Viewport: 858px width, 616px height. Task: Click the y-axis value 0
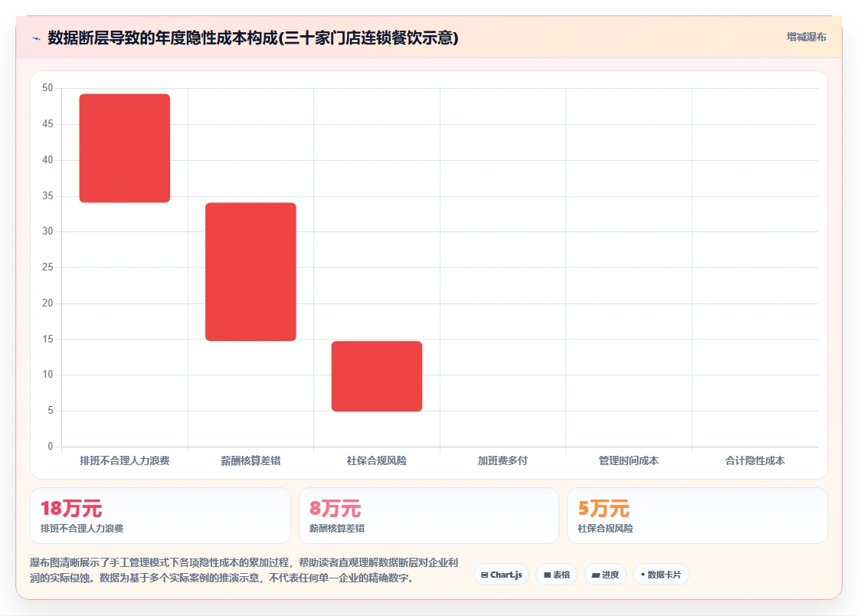click(x=51, y=447)
